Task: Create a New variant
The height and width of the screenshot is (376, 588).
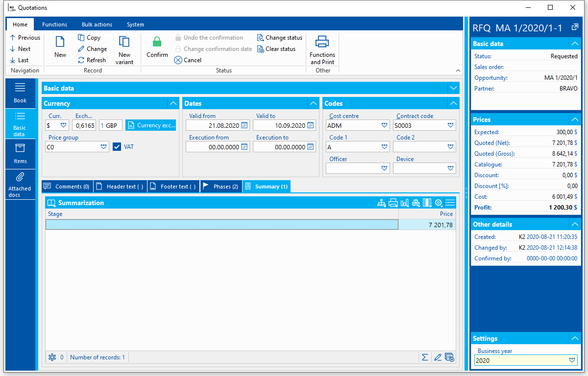Action: (124, 49)
